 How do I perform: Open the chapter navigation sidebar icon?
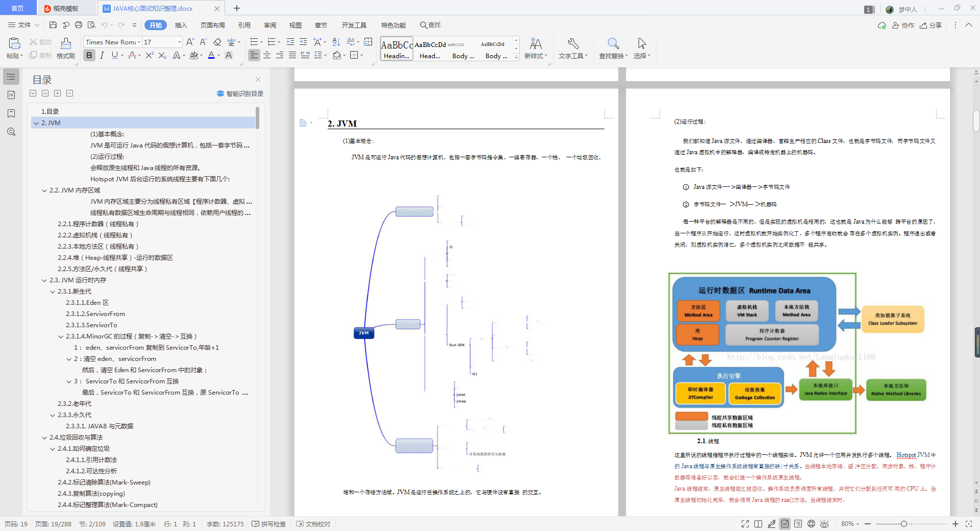[11, 95]
